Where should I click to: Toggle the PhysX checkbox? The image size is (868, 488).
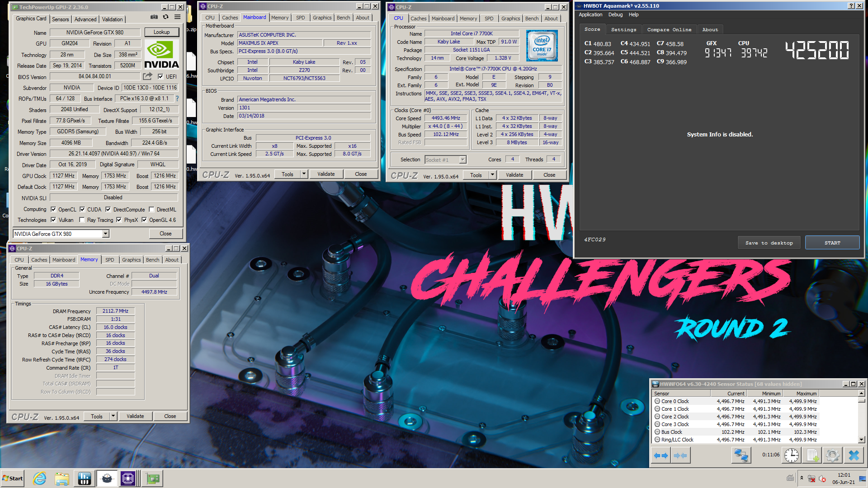(x=119, y=220)
